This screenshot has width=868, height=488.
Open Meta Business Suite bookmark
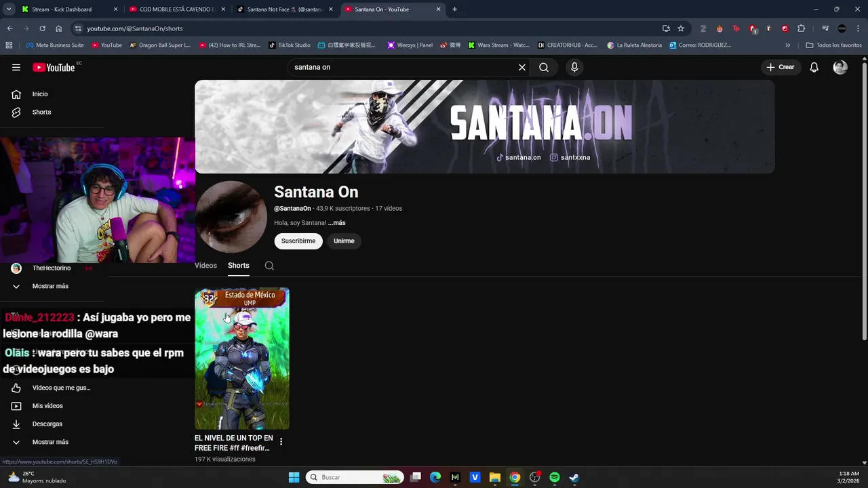coord(55,45)
